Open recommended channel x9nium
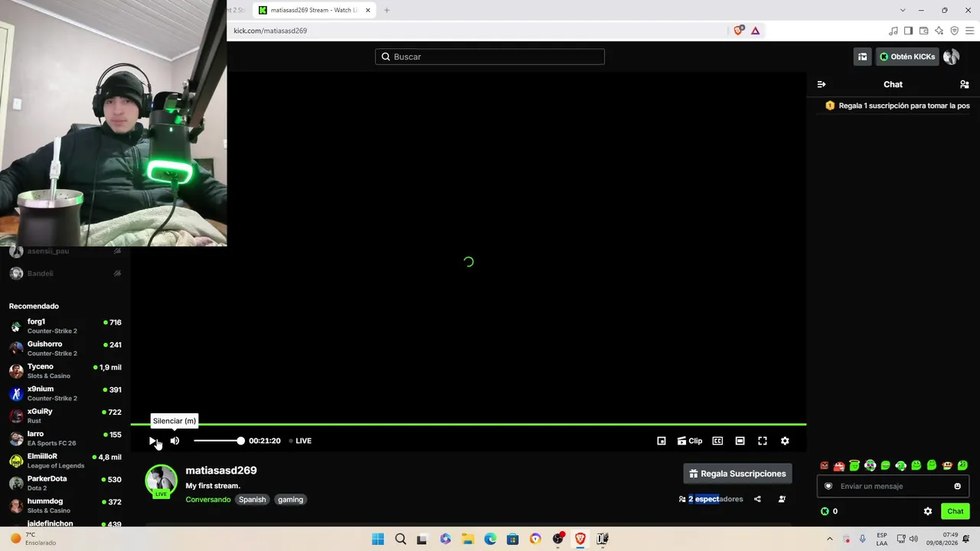Image resolution: width=980 pixels, height=551 pixels. point(65,393)
